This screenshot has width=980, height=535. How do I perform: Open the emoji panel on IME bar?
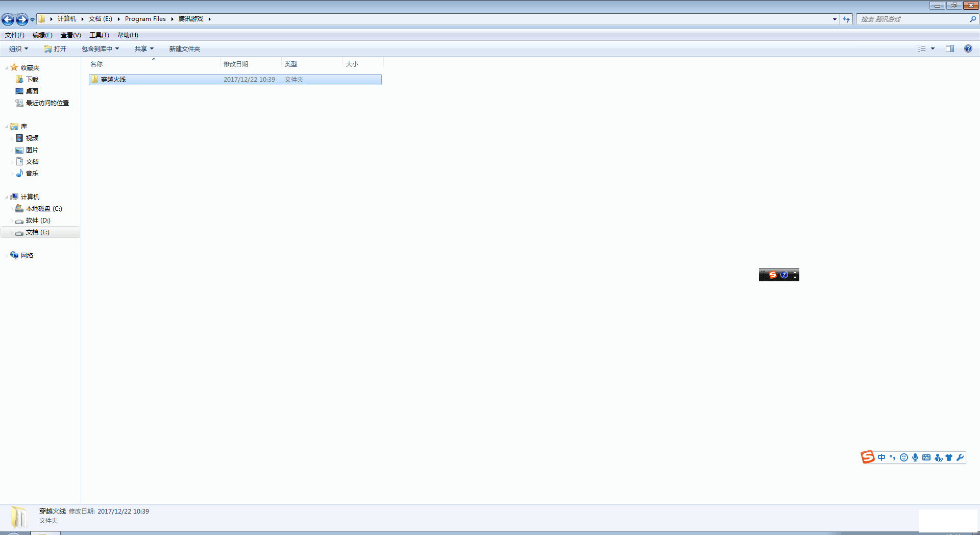[904, 457]
